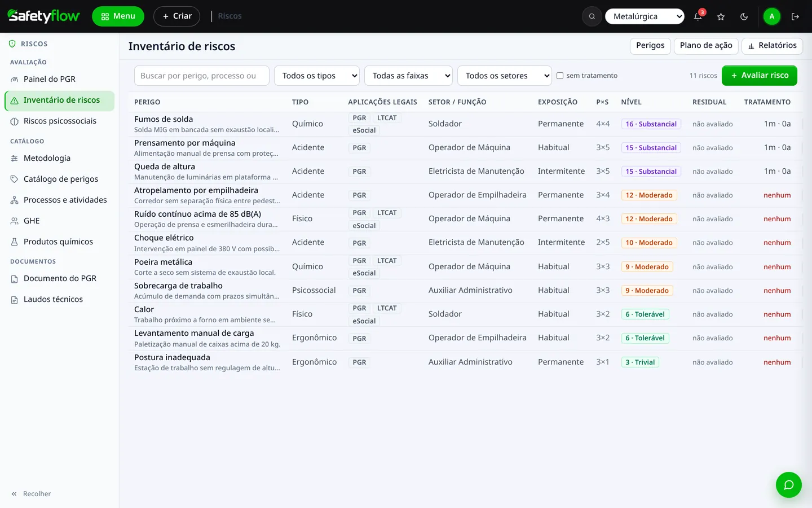
Task: Click the PERIGO column header
Action: [147, 102]
